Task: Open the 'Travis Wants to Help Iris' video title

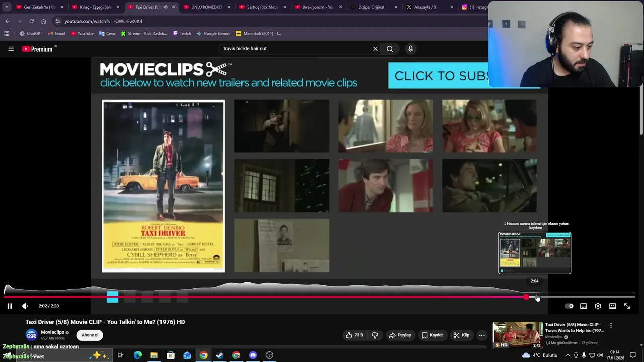Action: coord(575,328)
